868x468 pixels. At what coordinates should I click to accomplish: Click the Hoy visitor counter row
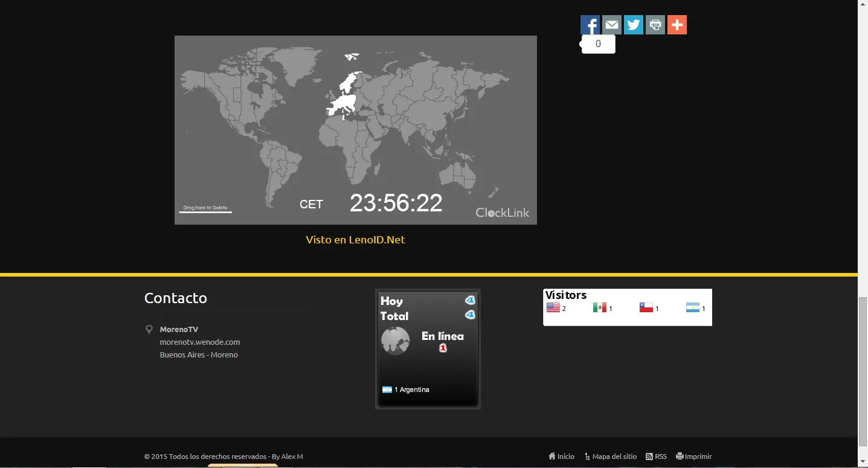pos(428,301)
